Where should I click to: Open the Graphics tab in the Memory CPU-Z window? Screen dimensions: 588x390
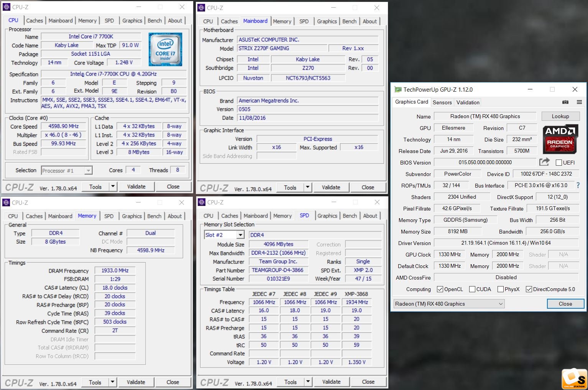132,216
